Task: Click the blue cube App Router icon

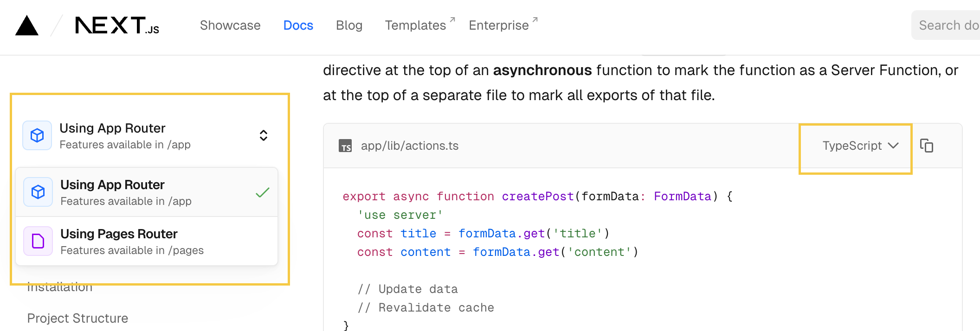Action: pos(37,135)
